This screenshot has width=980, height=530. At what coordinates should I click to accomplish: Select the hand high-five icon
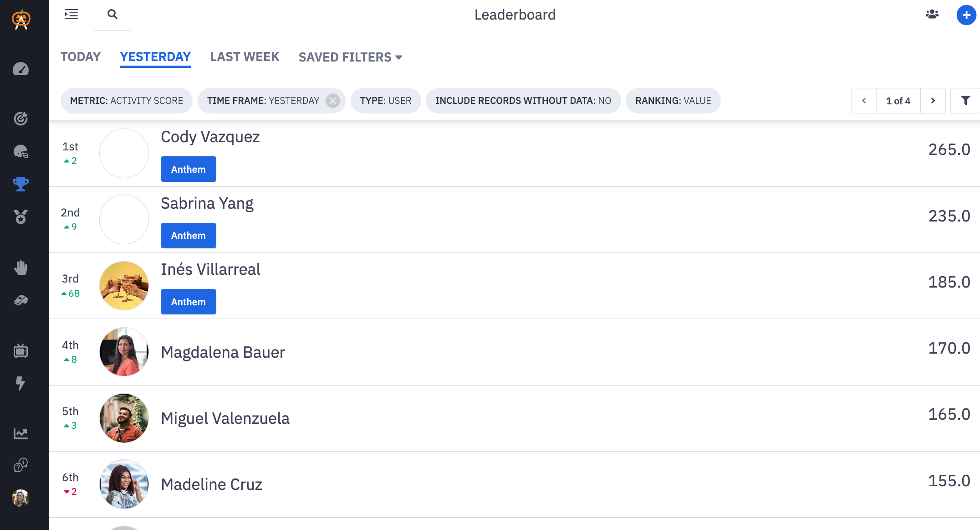click(x=20, y=268)
